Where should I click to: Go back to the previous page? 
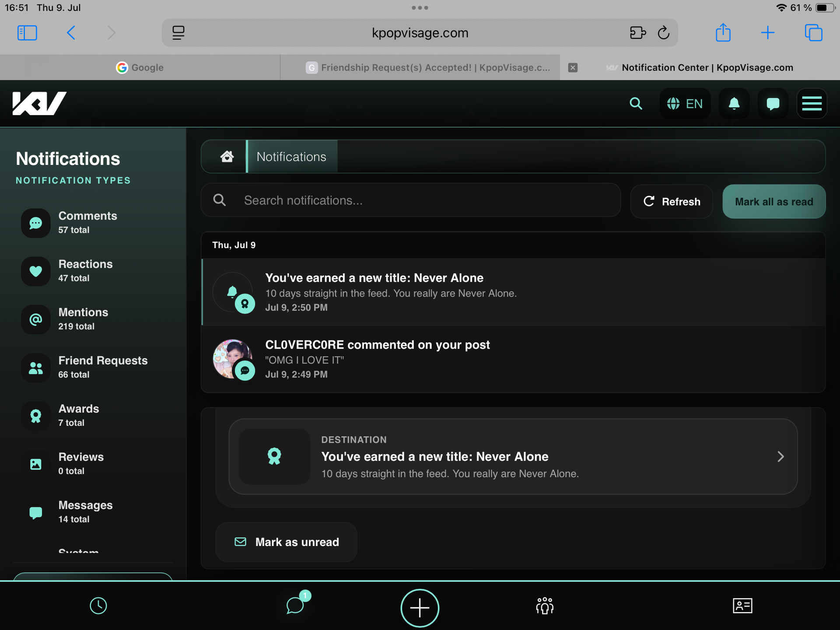71,33
